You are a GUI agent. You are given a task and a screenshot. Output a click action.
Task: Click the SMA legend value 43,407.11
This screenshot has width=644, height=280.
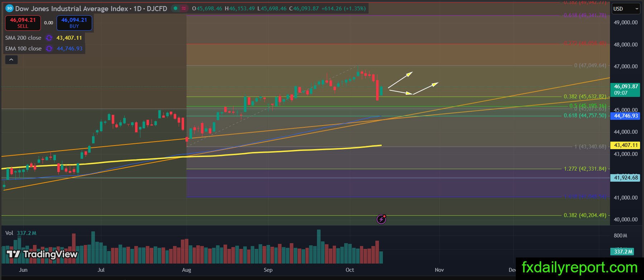(x=69, y=38)
